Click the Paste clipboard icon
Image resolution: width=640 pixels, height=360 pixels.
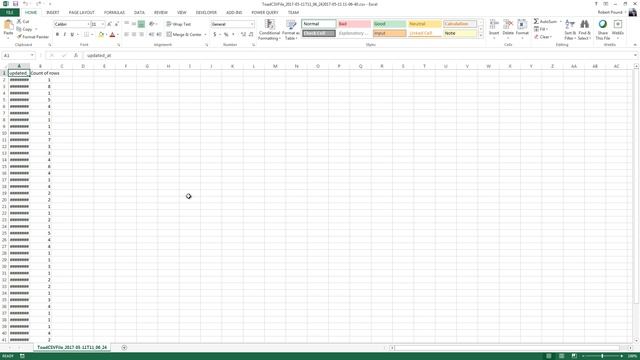pos(8,25)
